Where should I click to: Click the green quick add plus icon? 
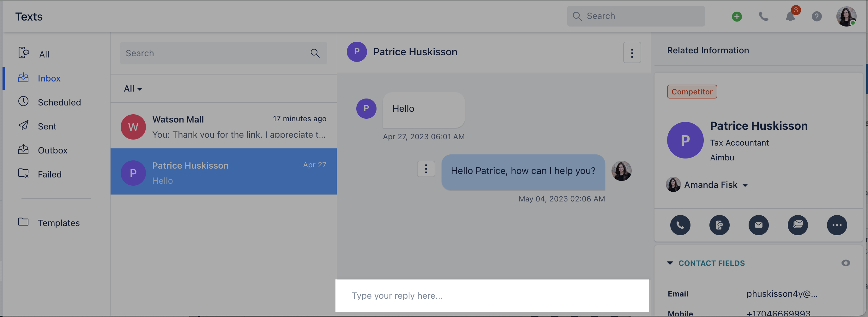click(737, 16)
